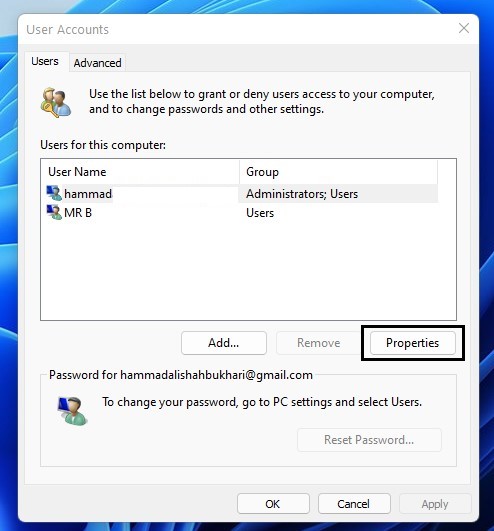
Task: Select the hammad user row
Action: pyautogui.click(x=242, y=194)
